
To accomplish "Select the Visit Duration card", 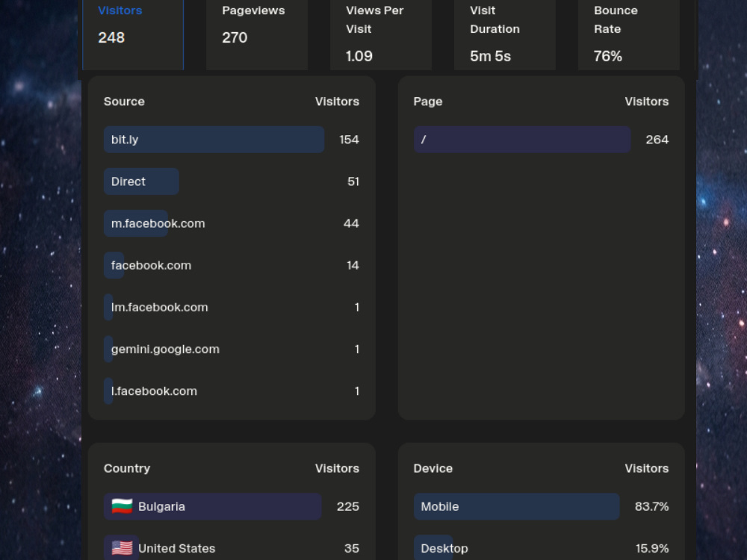I will pos(504,35).
